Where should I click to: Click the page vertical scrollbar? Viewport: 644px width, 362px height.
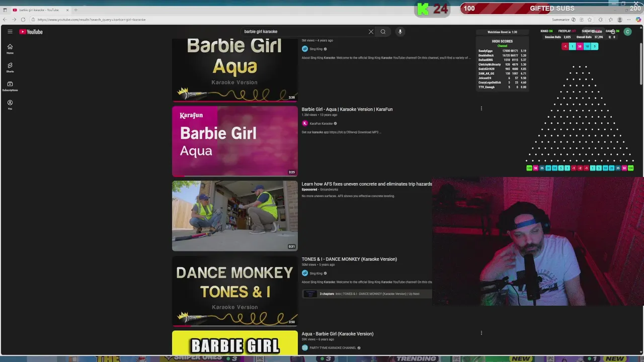[x=641, y=63]
